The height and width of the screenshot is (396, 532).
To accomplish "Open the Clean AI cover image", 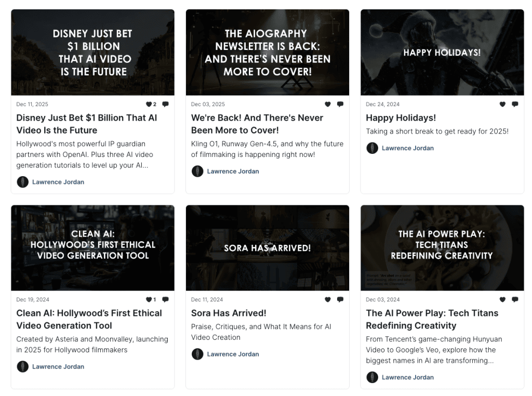I will [92, 248].
